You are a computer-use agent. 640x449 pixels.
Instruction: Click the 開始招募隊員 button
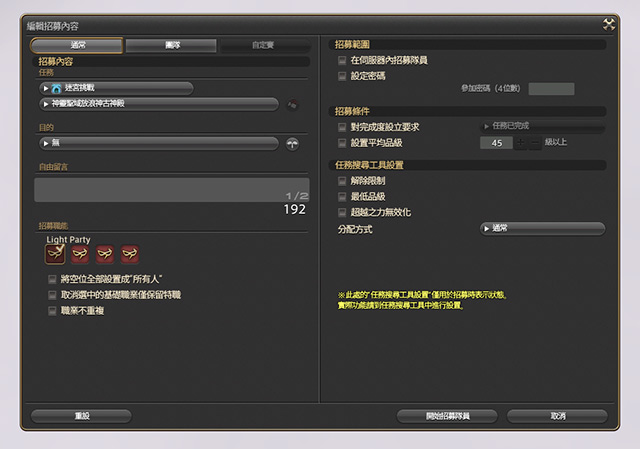click(447, 415)
